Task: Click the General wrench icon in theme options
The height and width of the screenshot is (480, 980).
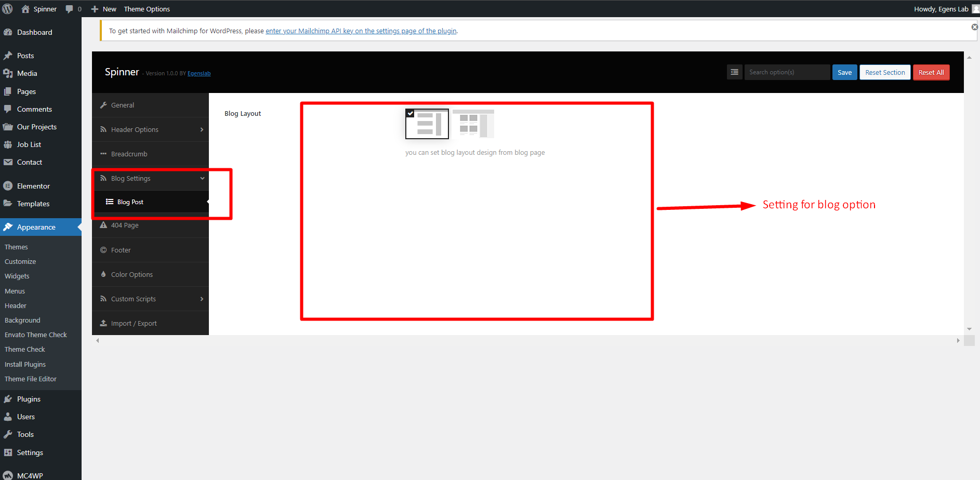Action: click(103, 105)
